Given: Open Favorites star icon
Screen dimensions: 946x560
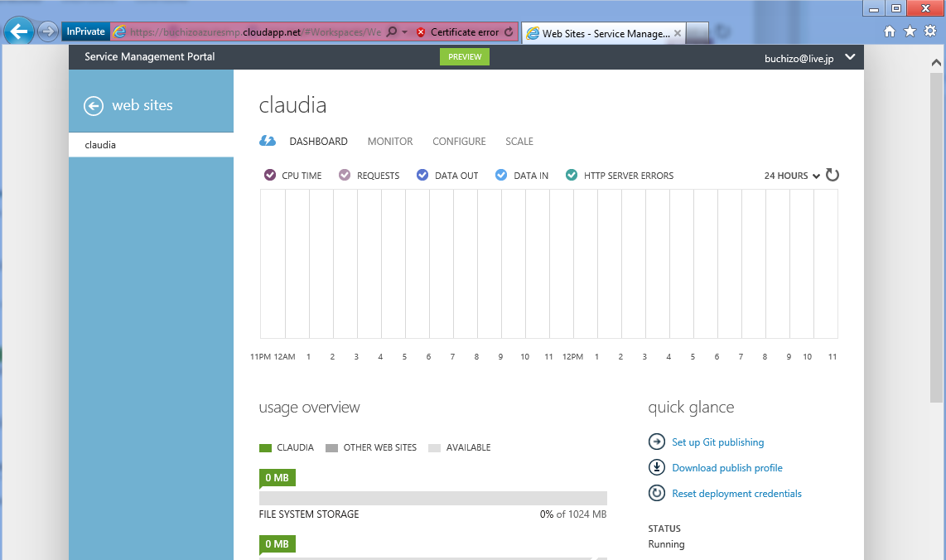Looking at the screenshot, I should pos(910,31).
